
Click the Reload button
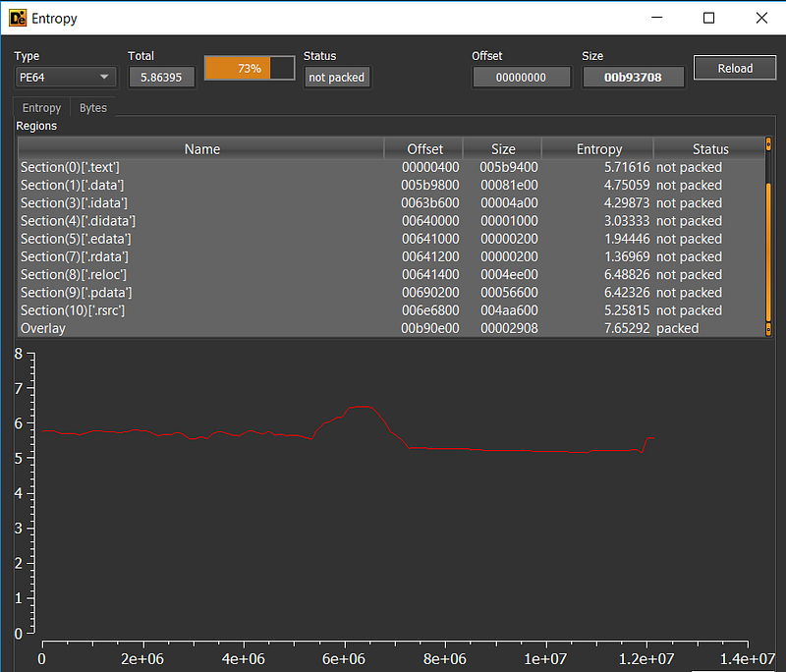click(735, 68)
